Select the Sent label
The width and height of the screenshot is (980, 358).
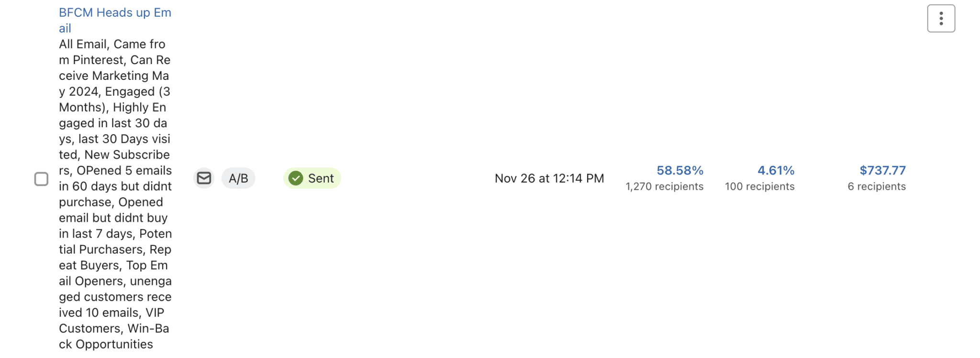(321, 178)
